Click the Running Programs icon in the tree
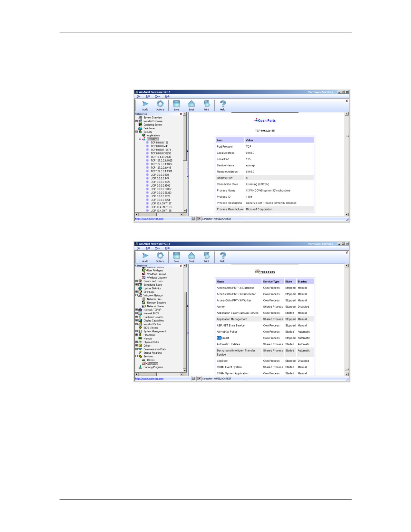This screenshot has height=532, width=411. (x=140, y=367)
